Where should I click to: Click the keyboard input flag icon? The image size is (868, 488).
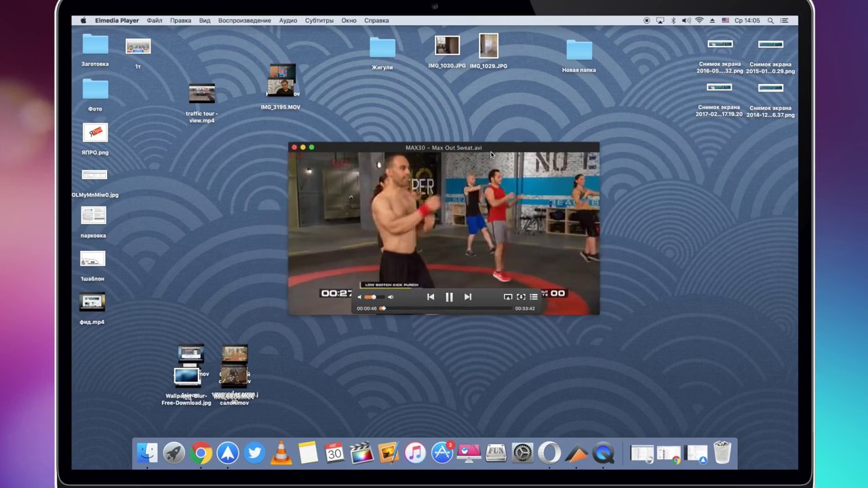(726, 20)
